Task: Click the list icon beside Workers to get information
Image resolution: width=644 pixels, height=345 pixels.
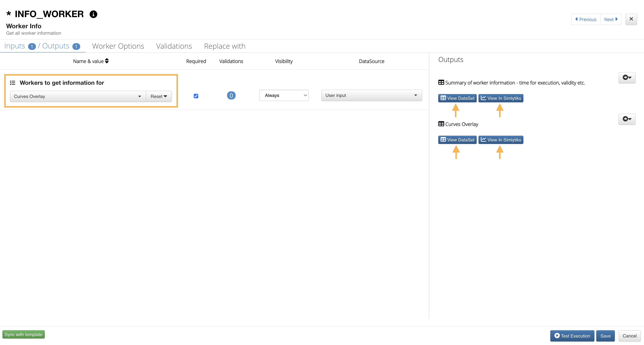Action: tap(12, 83)
